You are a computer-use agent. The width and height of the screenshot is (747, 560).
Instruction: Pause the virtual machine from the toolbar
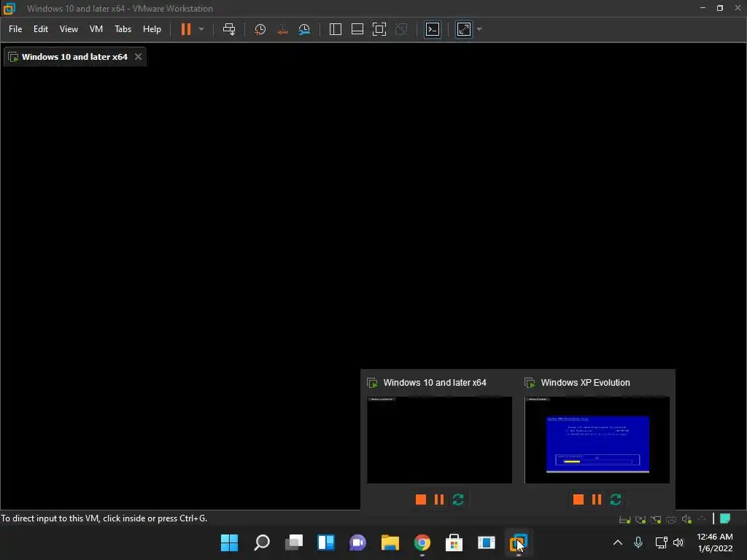186,29
